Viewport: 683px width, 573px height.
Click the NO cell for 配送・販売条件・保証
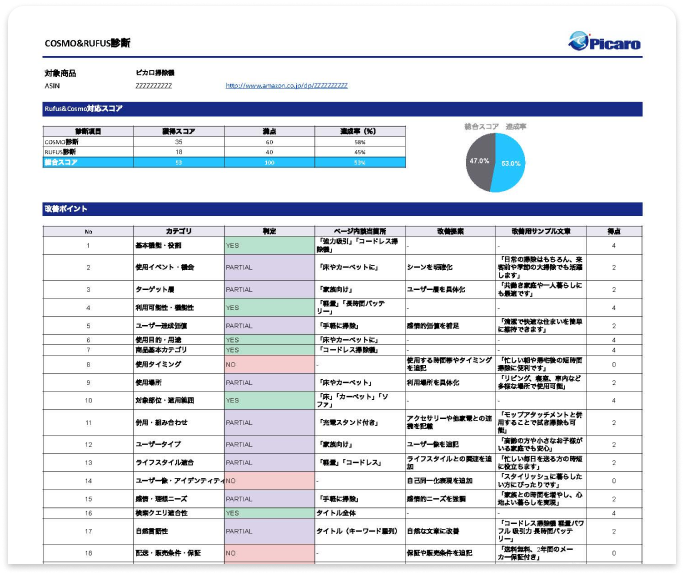coord(269,553)
